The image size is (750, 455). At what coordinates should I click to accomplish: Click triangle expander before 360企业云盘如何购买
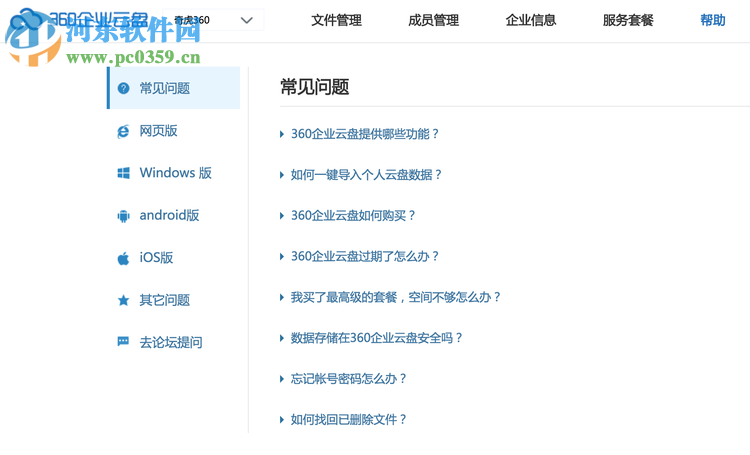[282, 216]
